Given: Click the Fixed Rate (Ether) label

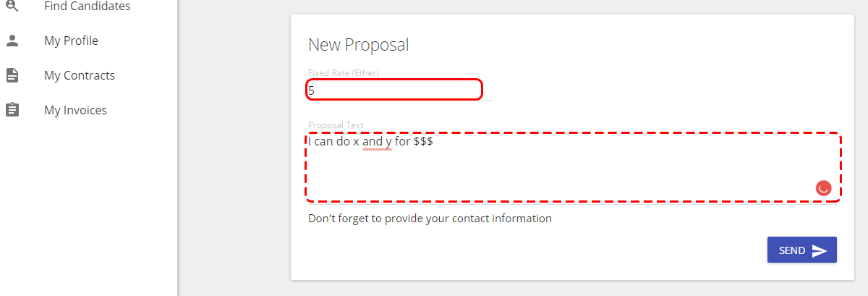Looking at the screenshot, I should (344, 72).
